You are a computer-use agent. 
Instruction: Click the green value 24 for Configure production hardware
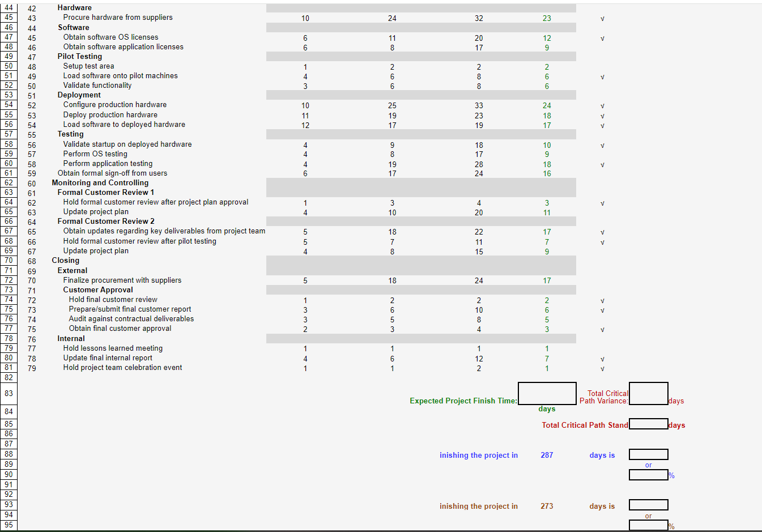pos(547,105)
